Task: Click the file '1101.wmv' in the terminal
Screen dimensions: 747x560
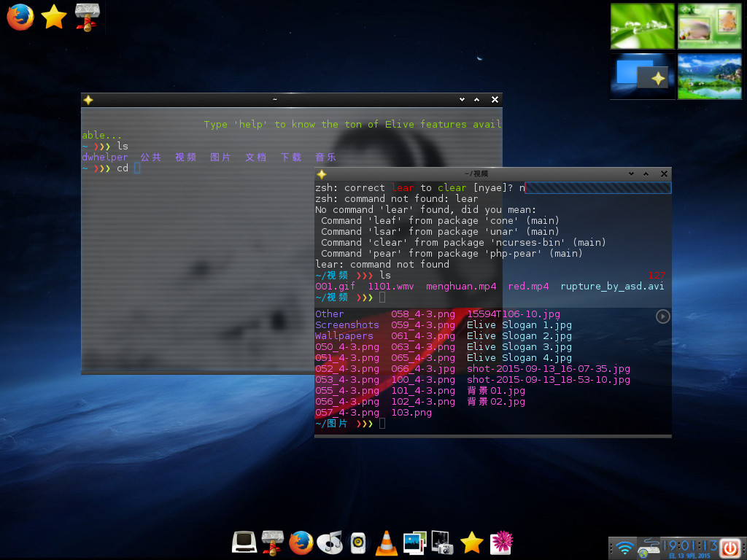Action: pos(391,286)
